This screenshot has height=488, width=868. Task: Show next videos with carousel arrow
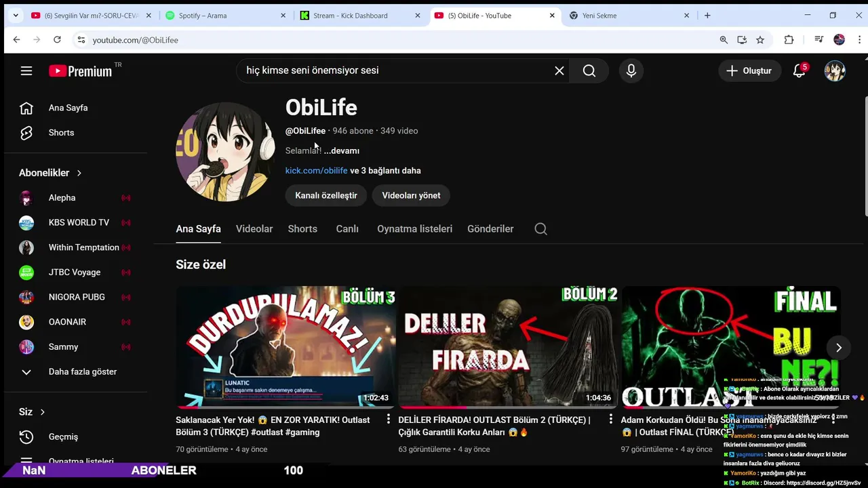(x=839, y=348)
